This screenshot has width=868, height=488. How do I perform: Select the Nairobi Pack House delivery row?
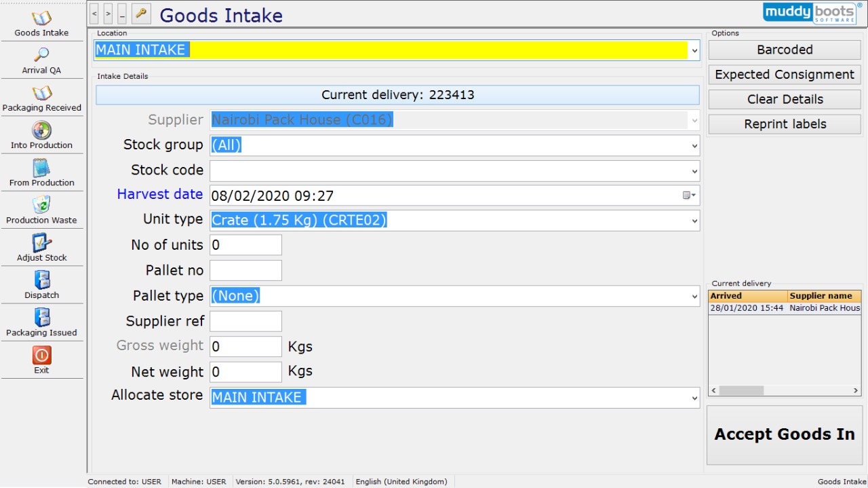click(x=784, y=308)
